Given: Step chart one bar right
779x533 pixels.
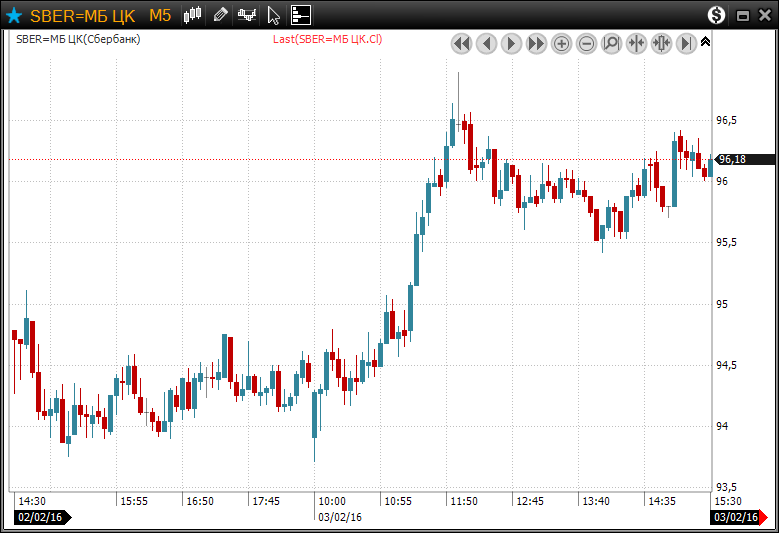Looking at the screenshot, I should (x=511, y=43).
